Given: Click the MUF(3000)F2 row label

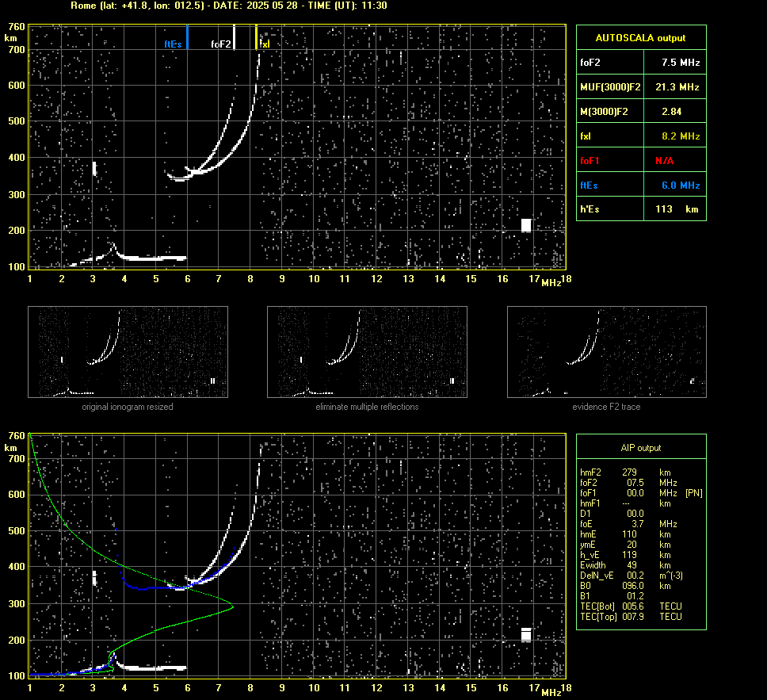Looking at the screenshot, I should click(x=610, y=87).
